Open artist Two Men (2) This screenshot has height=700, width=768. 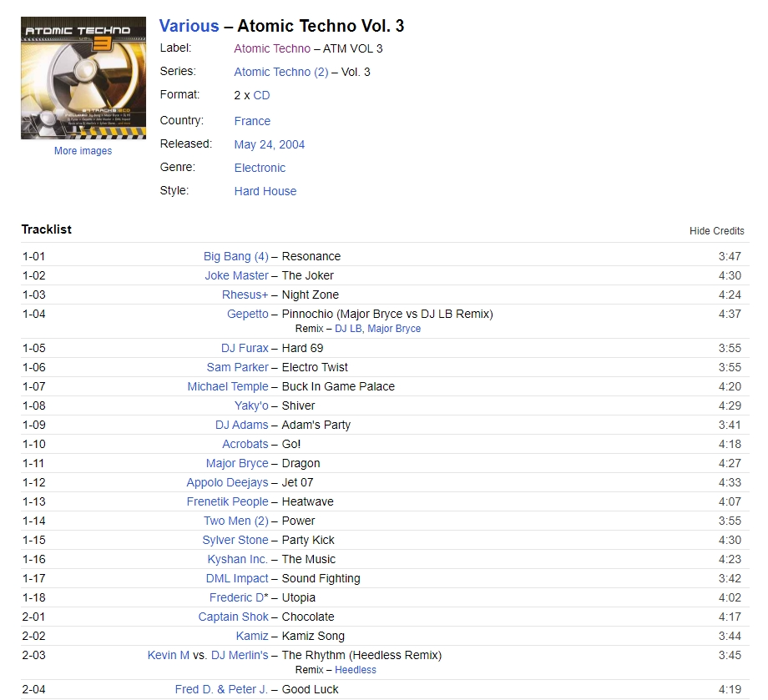(236, 521)
